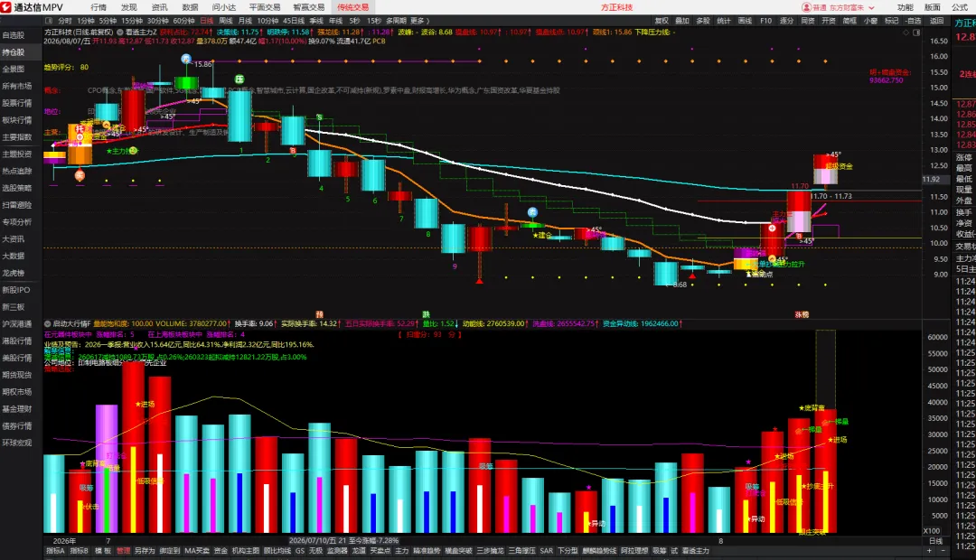Select the highlighted 传统交易 tab
The width and height of the screenshot is (976, 560).
tap(353, 7)
